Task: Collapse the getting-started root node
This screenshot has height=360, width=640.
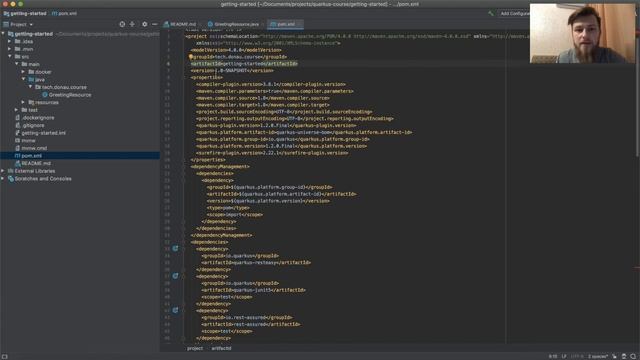Action: [3, 34]
